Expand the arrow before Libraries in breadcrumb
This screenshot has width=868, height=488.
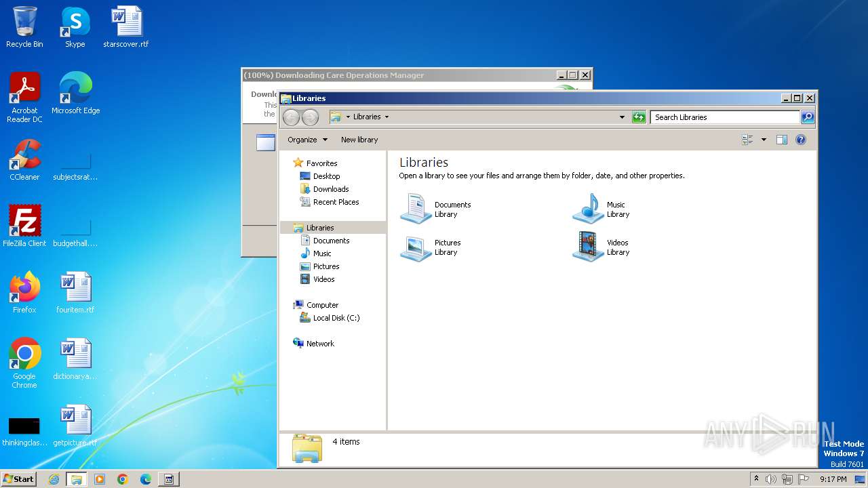pyautogui.click(x=348, y=117)
